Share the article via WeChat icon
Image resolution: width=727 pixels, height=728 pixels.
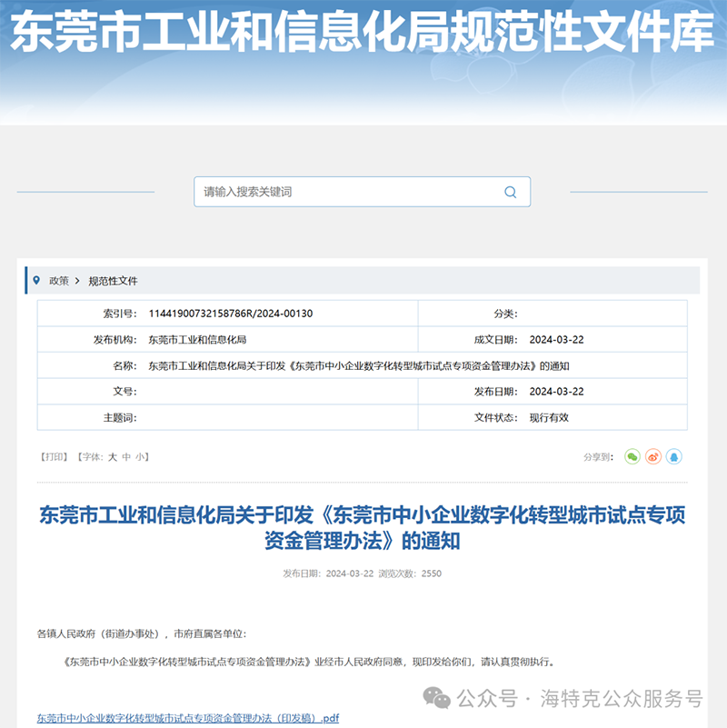[632, 457]
